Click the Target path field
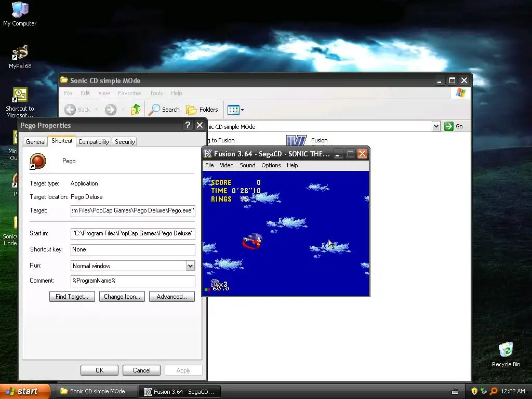 click(132, 211)
